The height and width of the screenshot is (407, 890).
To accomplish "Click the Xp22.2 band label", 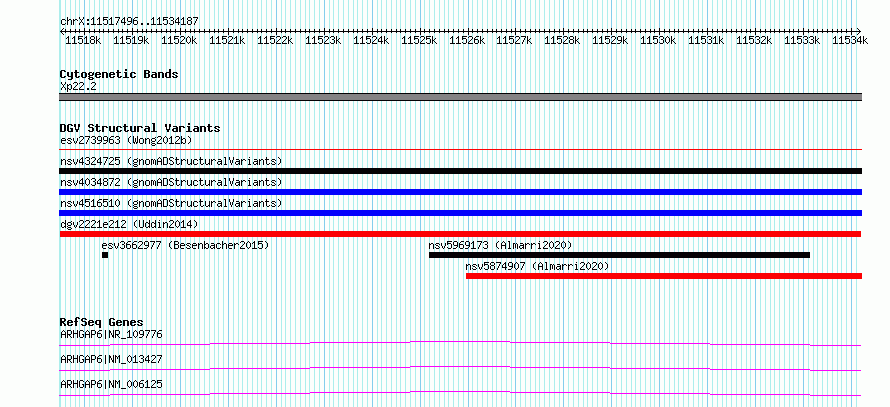I will [x=78, y=87].
